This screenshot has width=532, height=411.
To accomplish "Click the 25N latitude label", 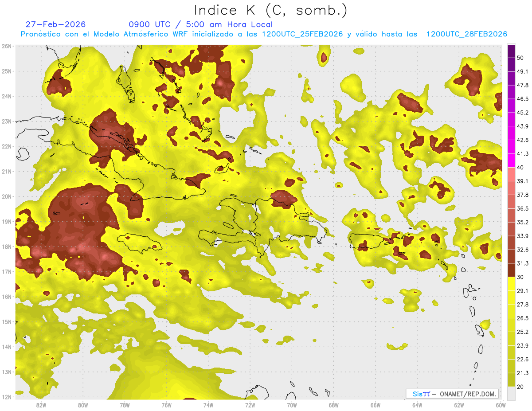I will click(x=7, y=71).
